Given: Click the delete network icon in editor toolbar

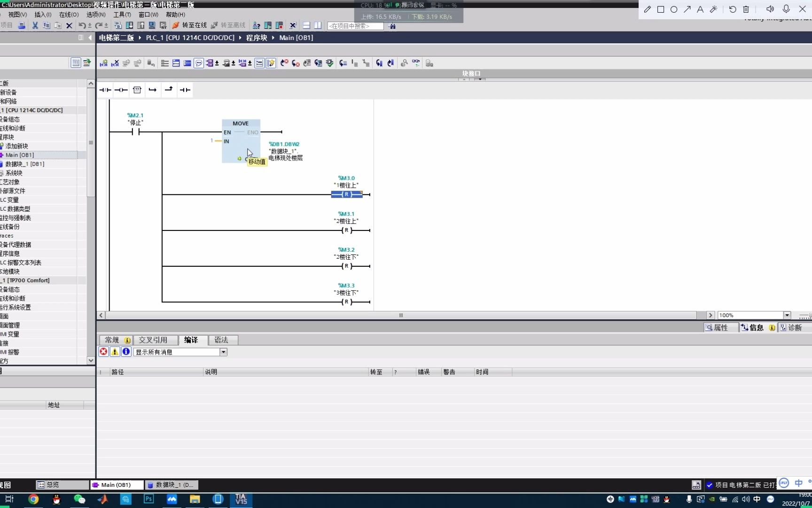Looking at the screenshot, I should (115, 63).
